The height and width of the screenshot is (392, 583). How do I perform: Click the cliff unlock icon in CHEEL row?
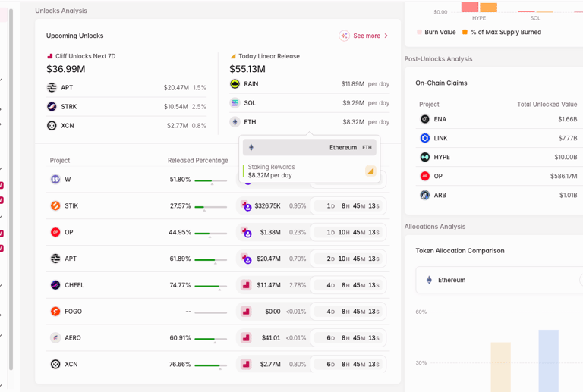click(x=246, y=285)
